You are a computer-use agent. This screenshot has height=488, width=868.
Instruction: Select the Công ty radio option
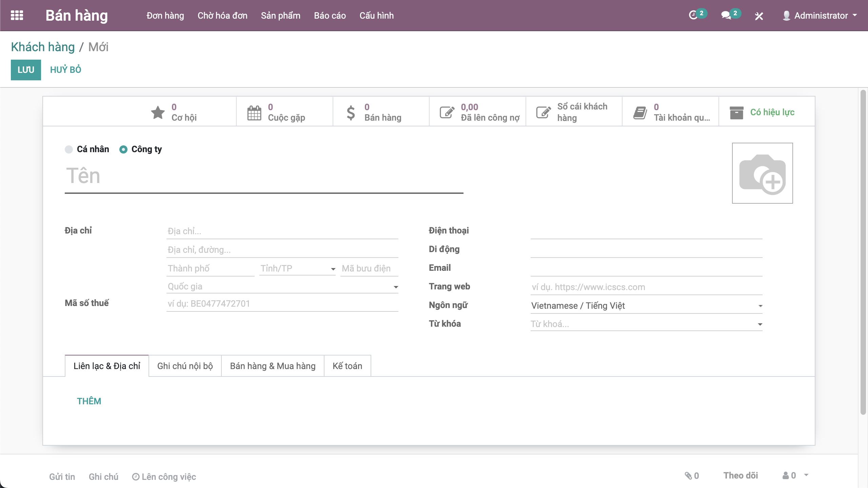(x=123, y=149)
